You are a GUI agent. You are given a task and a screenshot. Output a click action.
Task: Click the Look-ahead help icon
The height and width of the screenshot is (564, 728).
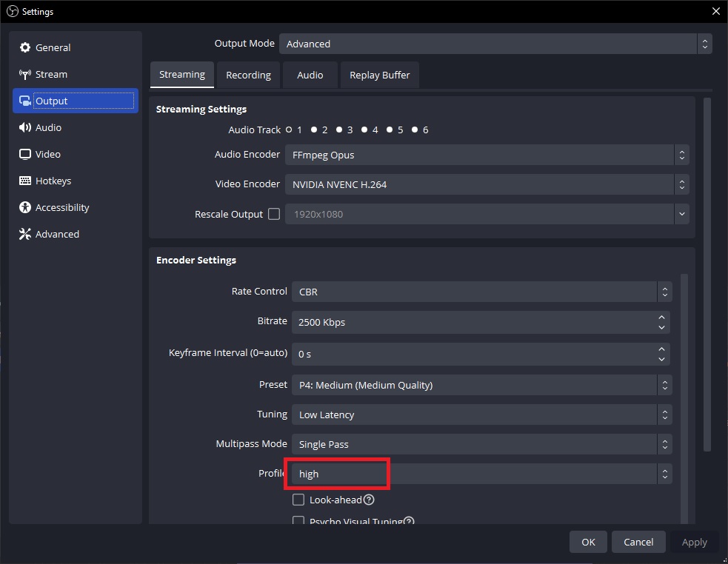tap(368, 500)
